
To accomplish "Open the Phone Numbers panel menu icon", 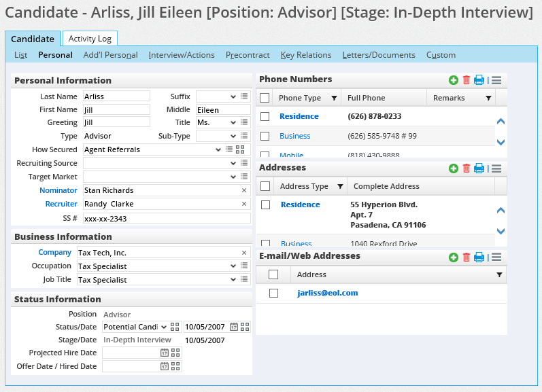I will pyautogui.click(x=496, y=80).
